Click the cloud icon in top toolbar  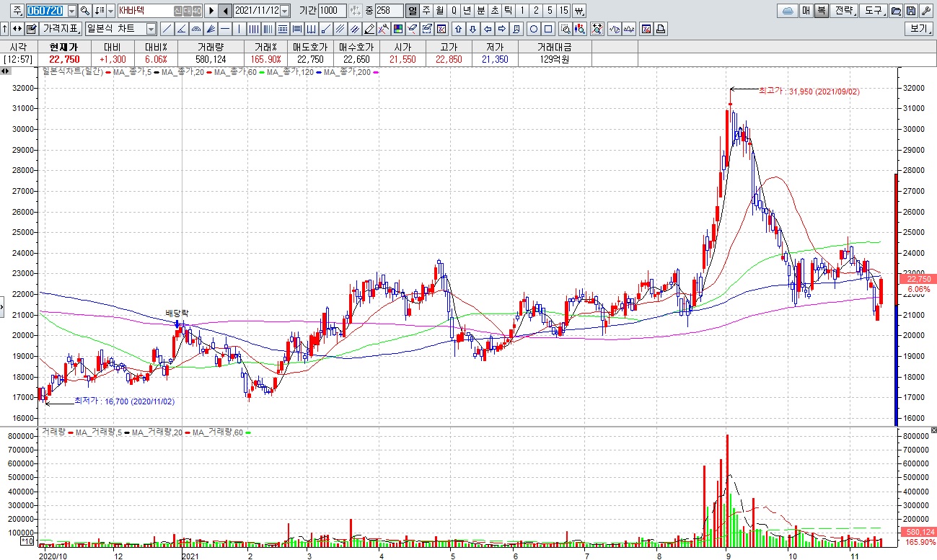pyautogui.click(x=788, y=11)
